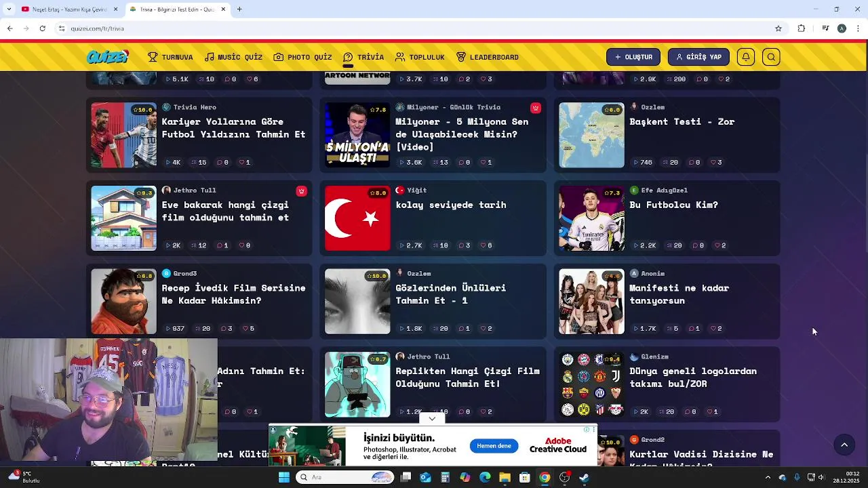Click the scroll-to-top arrow button

tap(844, 445)
